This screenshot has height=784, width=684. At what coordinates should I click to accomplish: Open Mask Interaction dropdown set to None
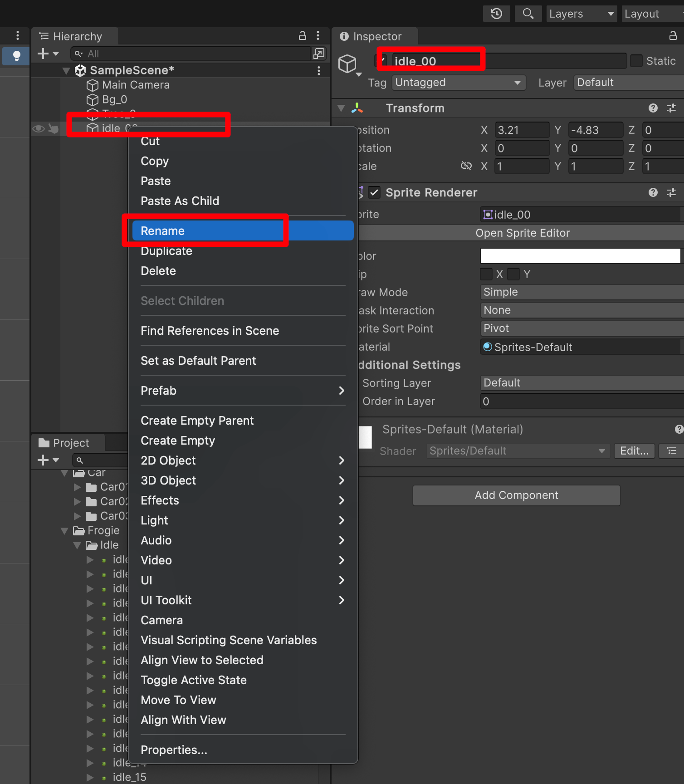pyautogui.click(x=582, y=310)
